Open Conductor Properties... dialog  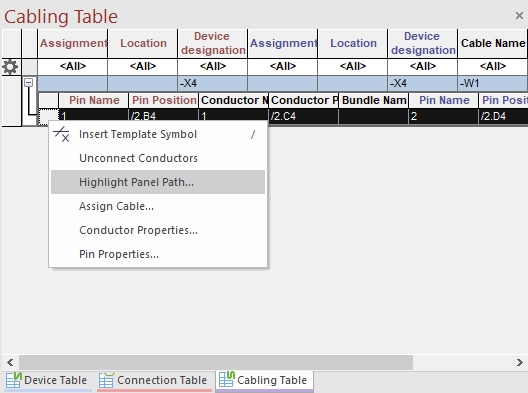pos(158,230)
